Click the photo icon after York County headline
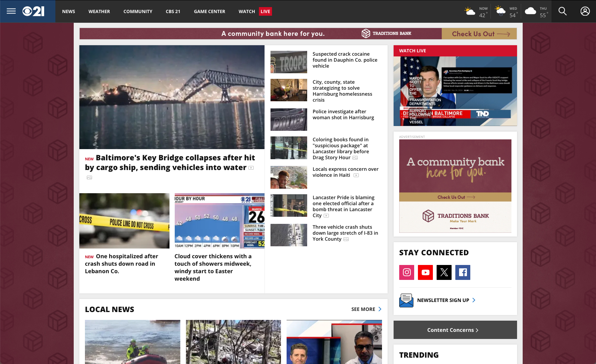The width and height of the screenshot is (596, 364). (x=346, y=239)
